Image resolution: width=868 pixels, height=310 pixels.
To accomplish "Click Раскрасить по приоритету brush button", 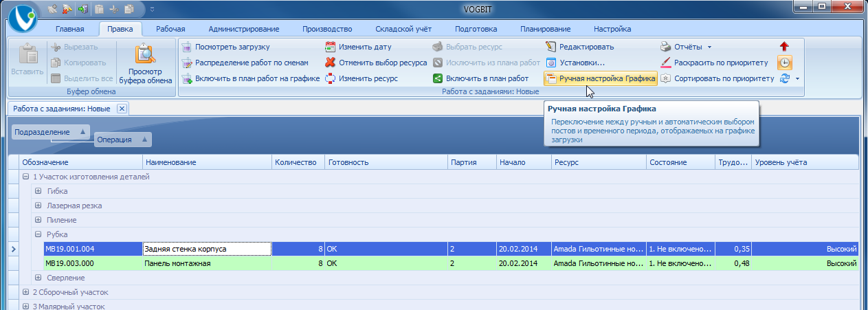I will [713, 63].
